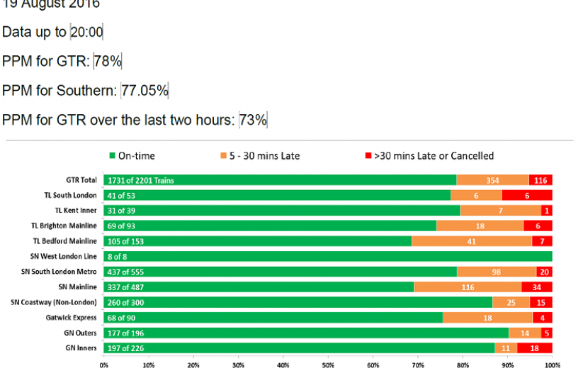This screenshot has width=588, height=383.
Task: Click the Data up to 20:00 field
Action: [x=86, y=32]
